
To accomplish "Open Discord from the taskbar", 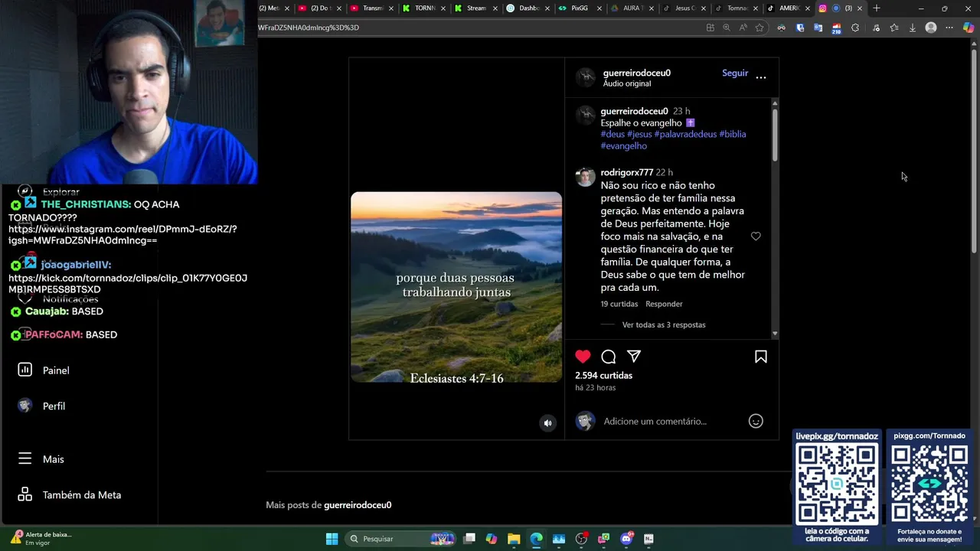I will tap(626, 539).
